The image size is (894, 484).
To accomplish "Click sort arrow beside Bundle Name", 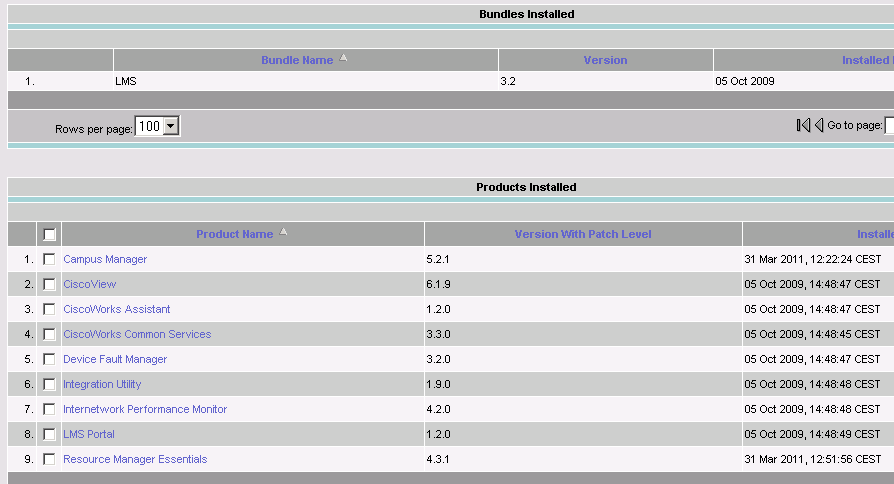I will [x=343, y=58].
